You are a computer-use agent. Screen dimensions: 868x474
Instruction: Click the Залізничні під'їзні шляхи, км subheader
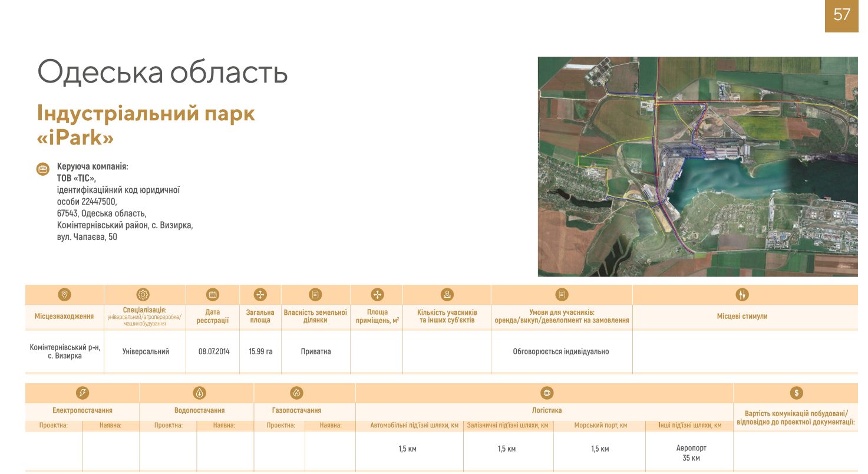(x=507, y=425)
